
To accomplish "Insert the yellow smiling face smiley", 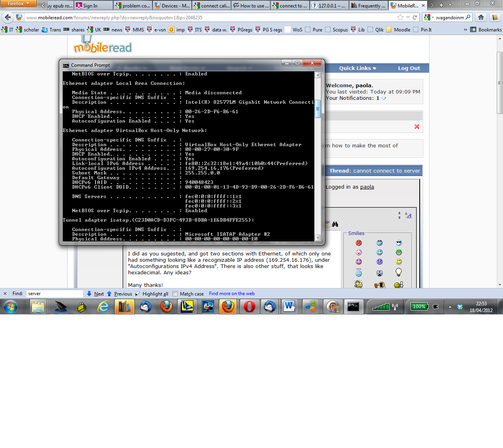I will pyautogui.click(x=399, y=262).
